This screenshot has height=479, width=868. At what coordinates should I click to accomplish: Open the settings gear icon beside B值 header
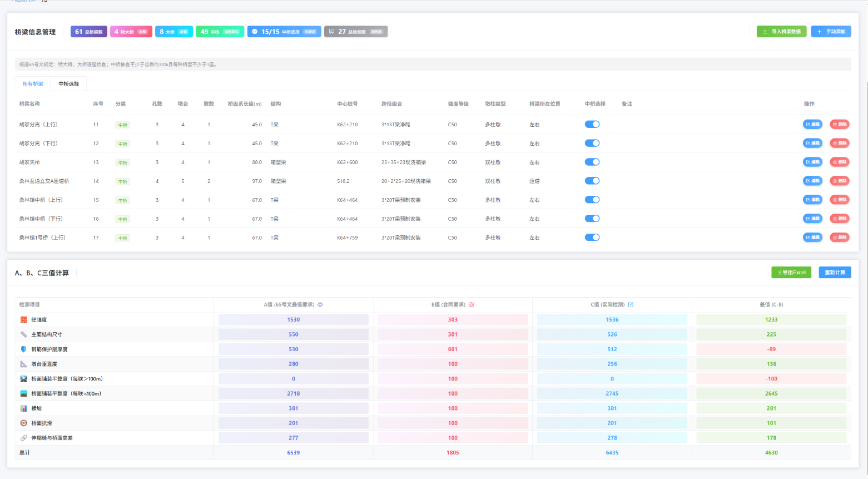point(472,304)
